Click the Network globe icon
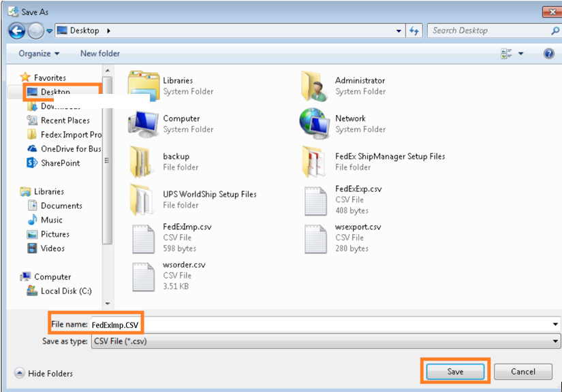562x392 pixels. point(314,124)
